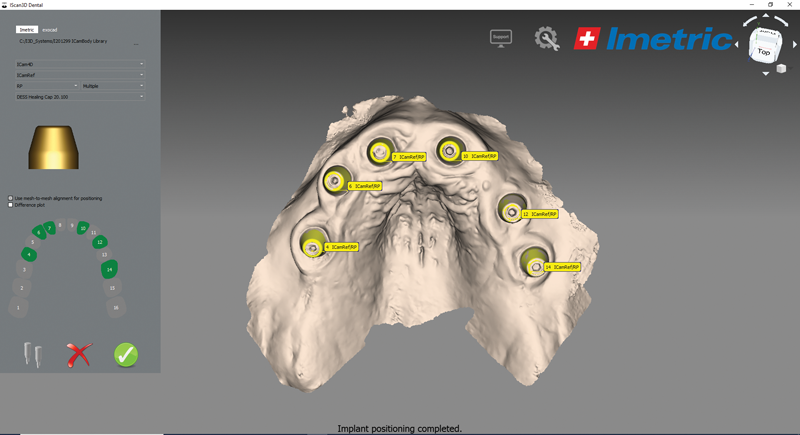Open the ICamRef dropdown
The image size is (800, 435).
click(x=80, y=74)
